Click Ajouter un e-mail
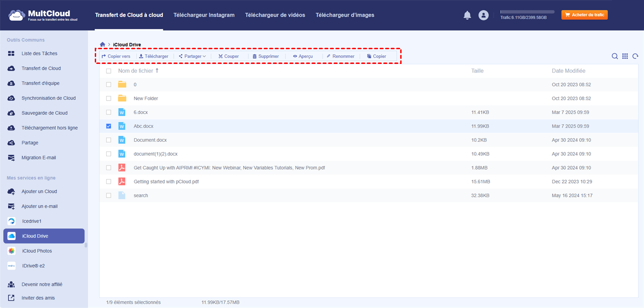This screenshot has width=644, height=308. click(40, 206)
